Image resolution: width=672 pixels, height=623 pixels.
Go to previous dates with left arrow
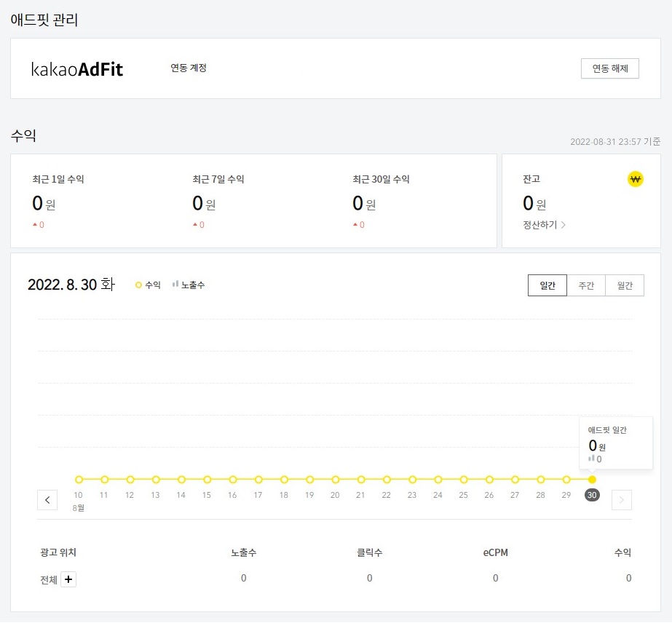coord(47,499)
